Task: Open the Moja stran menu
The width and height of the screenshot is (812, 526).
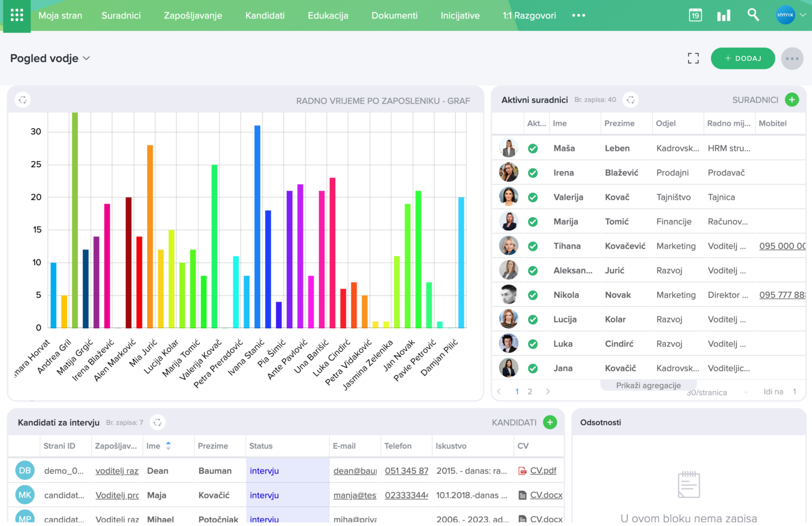Action: [60, 16]
